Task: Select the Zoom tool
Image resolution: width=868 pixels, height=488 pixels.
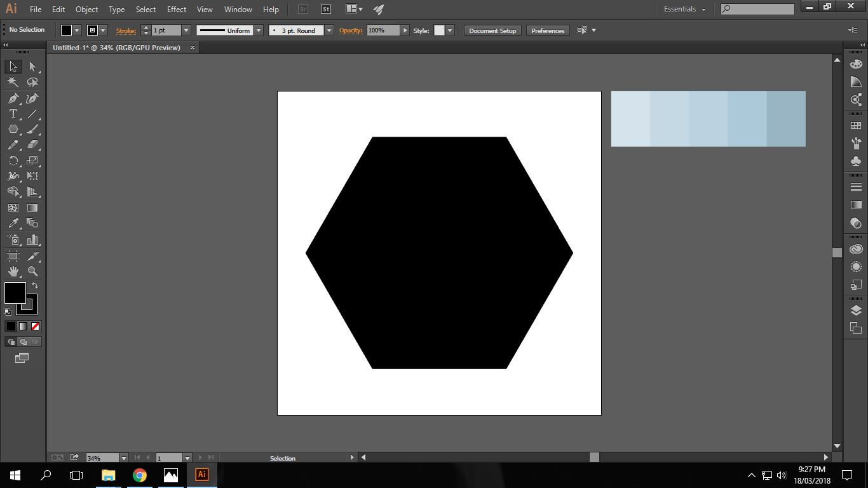Action: click(x=32, y=271)
